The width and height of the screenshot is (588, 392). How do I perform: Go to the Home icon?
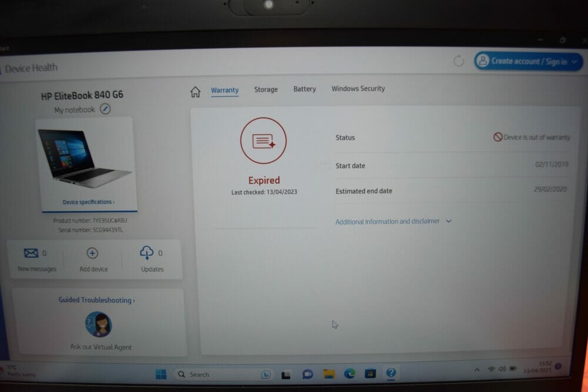tap(195, 92)
